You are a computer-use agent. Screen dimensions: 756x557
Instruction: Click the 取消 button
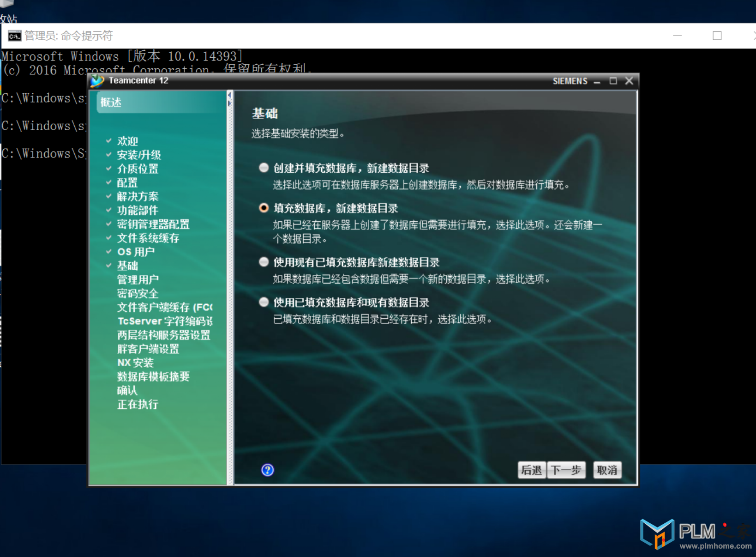coord(607,470)
